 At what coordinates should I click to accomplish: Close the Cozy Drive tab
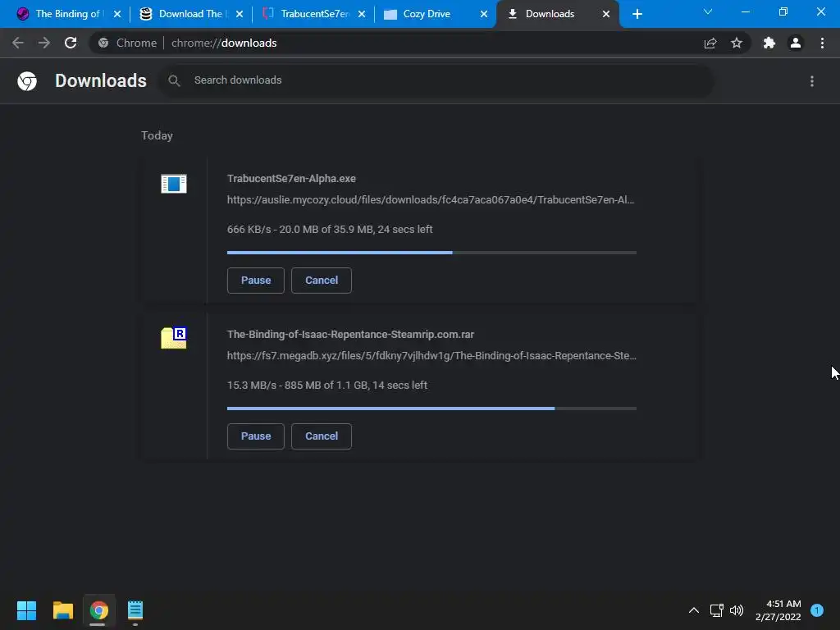tap(484, 14)
